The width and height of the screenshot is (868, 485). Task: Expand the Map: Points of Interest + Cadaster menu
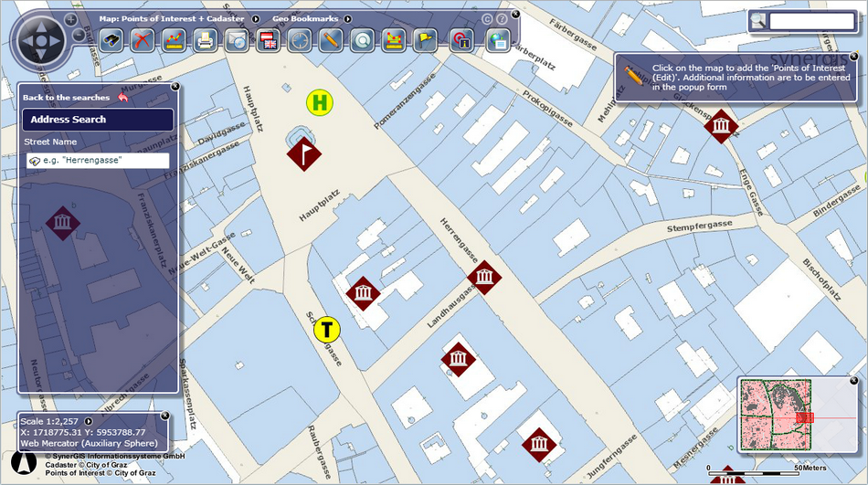point(256,19)
